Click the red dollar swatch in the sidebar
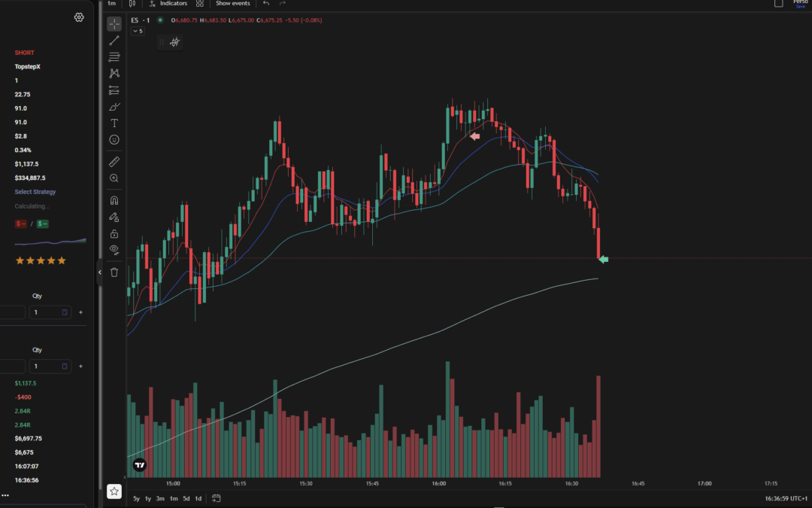812x508 pixels. click(x=20, y=224)
